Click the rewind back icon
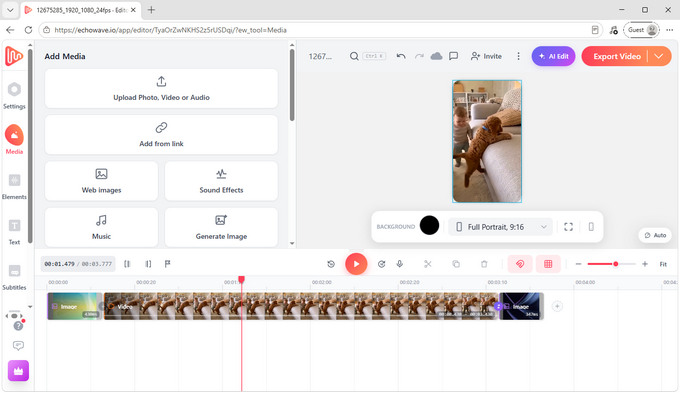This screenshot has height=393, width=680. click(x=331, y=264)
